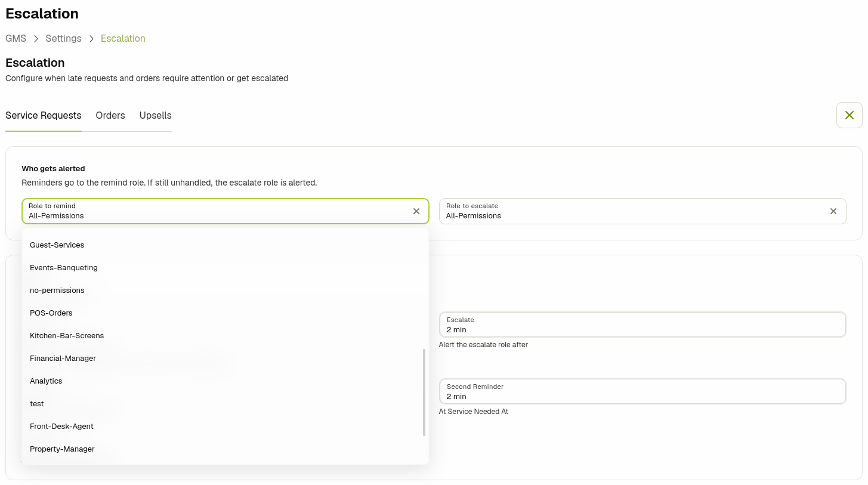Open the Role to remind combo box
868x485 pixels.
point(226,211)
